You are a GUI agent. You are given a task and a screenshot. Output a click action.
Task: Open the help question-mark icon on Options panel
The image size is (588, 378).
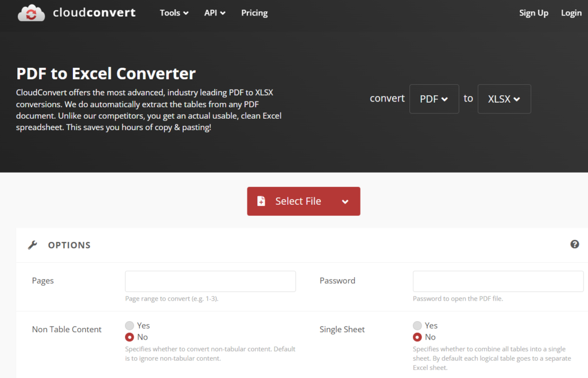[575, 244]
